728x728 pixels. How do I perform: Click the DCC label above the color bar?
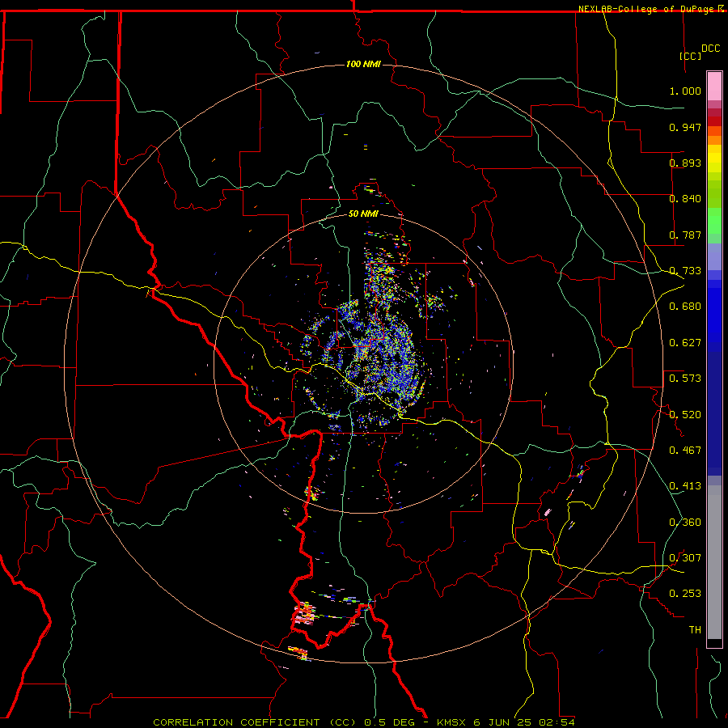point(710,49)
